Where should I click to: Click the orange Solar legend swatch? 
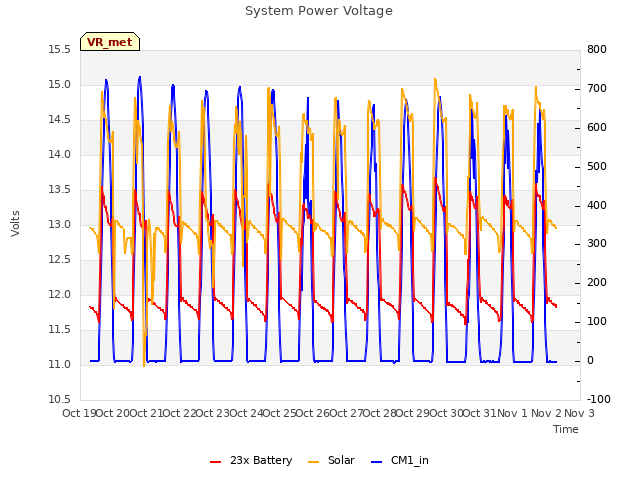coord(313,462)
